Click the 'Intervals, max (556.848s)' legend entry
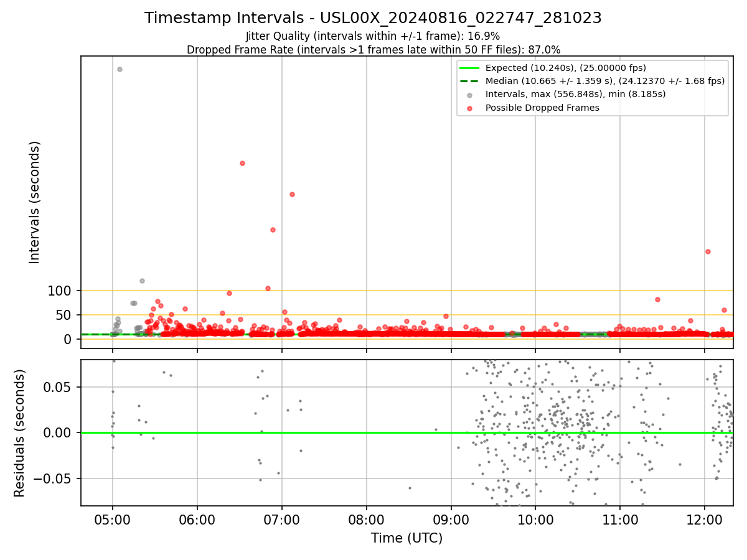747x560 pixels. click(x=576, y=94)
